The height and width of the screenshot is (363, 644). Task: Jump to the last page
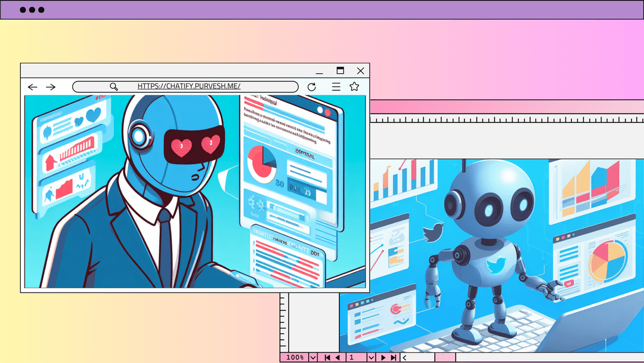[394, 358]
